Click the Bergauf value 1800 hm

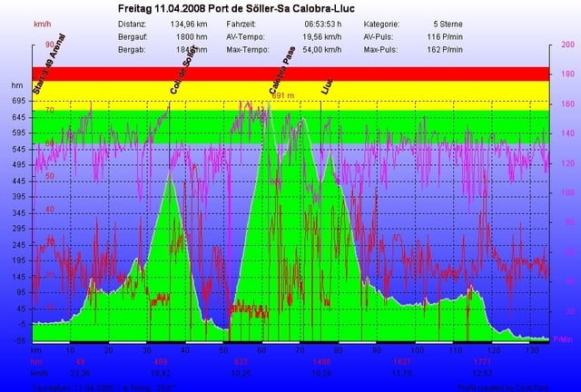pos(192,37)
